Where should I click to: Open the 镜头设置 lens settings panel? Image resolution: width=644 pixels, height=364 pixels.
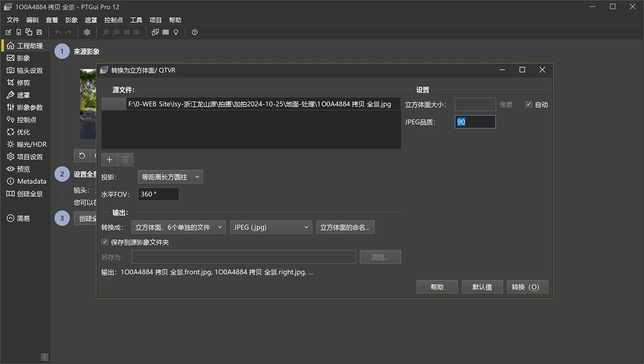point(25,70)
